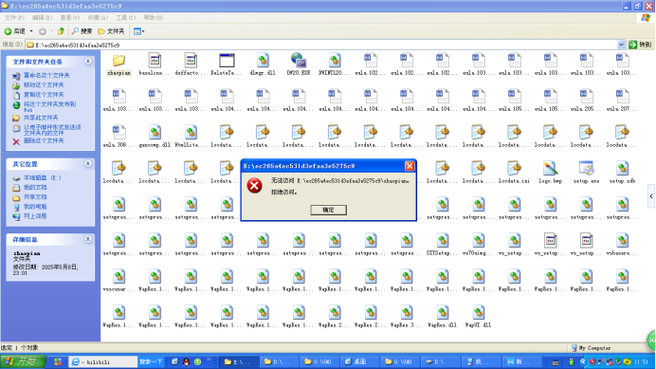Click the 开始 Start button
The width and height of the screenshot is (656, 369).
click(23, 361)
